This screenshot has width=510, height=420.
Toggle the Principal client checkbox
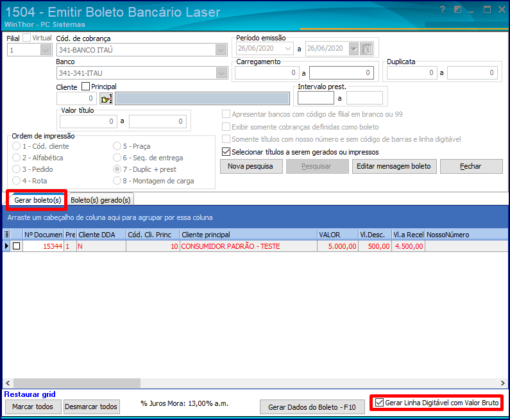85,87
